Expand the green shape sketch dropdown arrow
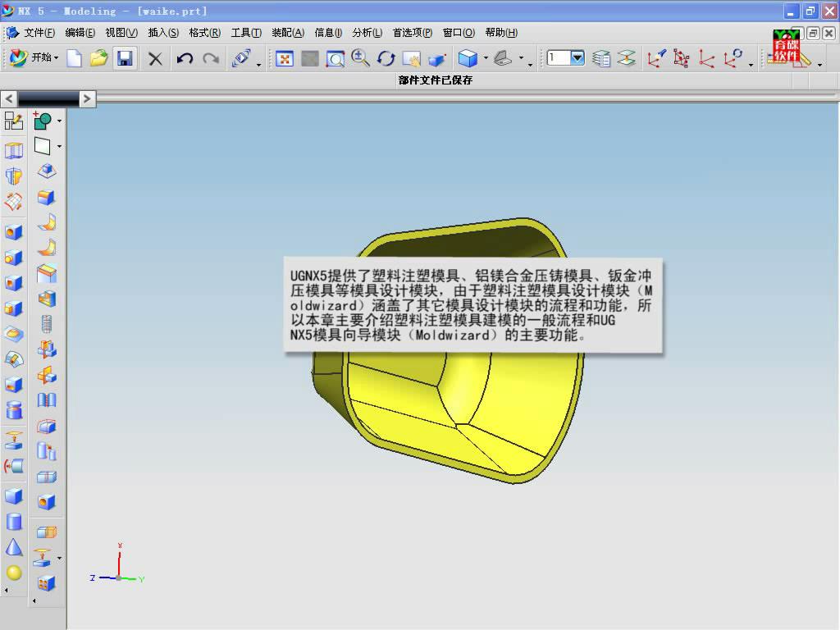 tap(59, 121)
